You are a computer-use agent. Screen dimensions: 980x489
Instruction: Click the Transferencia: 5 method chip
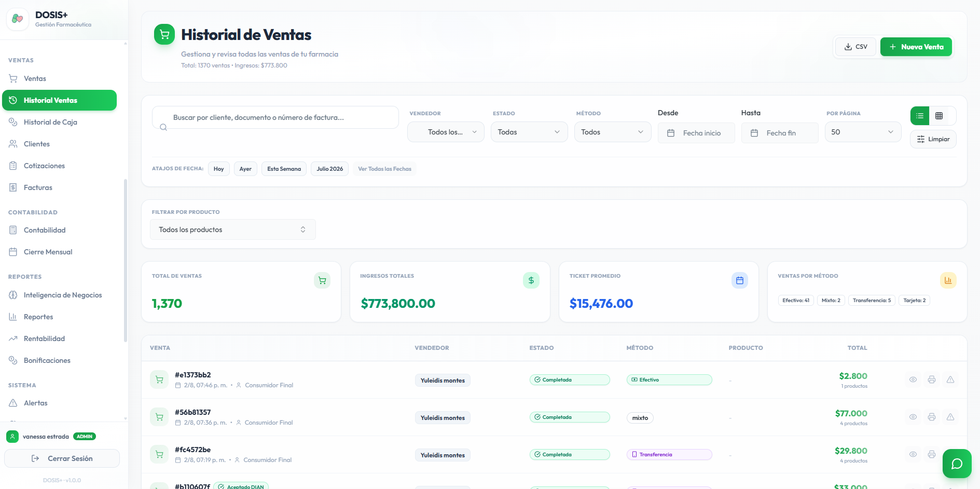(872, 301)
